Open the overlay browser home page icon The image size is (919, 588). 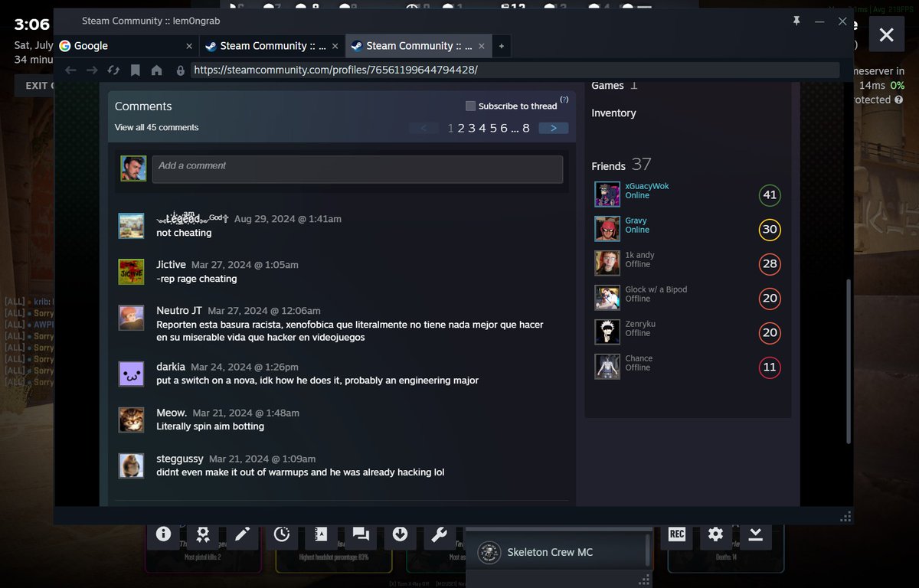click(x=157, y=70)
